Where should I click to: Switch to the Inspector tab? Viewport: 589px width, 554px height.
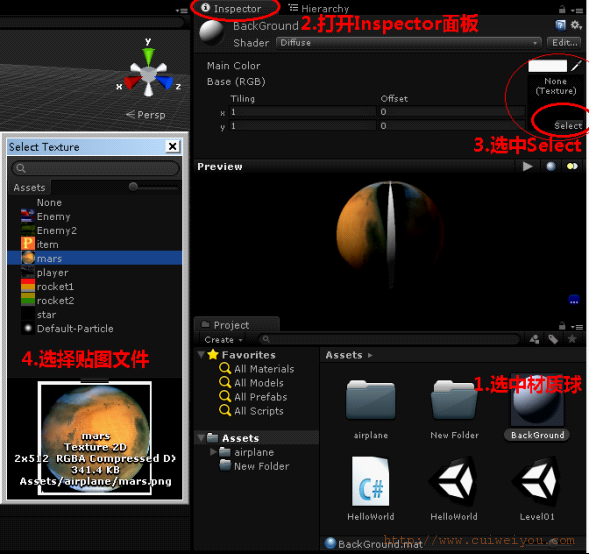click(x=231, y=8)
